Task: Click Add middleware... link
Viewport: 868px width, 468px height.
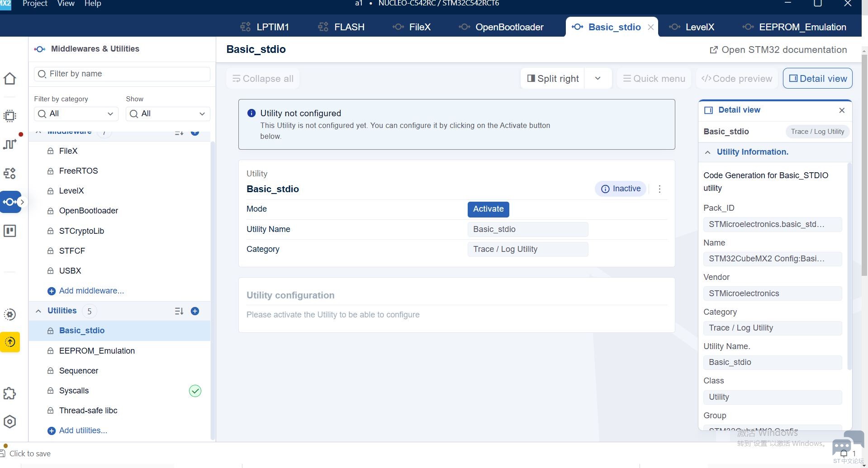Action: tap(86, 291)
